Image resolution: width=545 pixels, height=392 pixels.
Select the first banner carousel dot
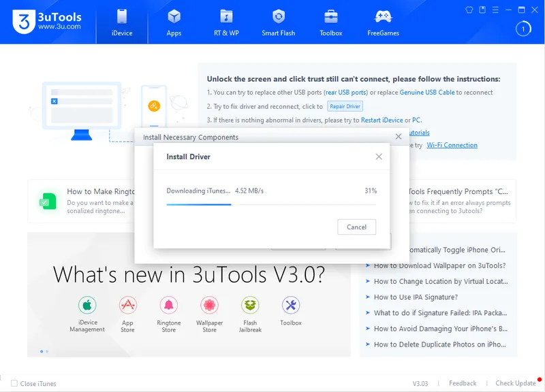[x=42, y=351]
